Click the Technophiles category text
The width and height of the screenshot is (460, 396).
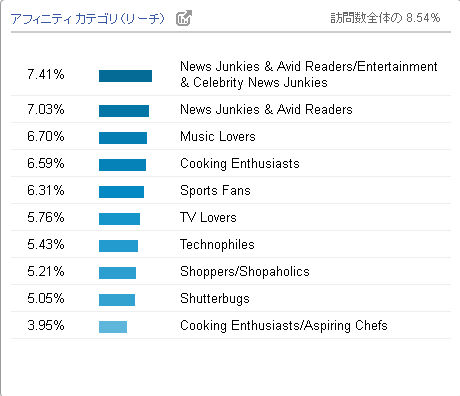pyautogui.click(x=217, y=245)
